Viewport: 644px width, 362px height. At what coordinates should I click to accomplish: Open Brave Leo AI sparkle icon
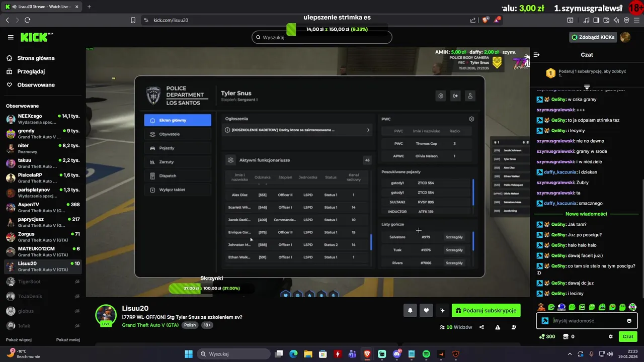tap(616, 20)
